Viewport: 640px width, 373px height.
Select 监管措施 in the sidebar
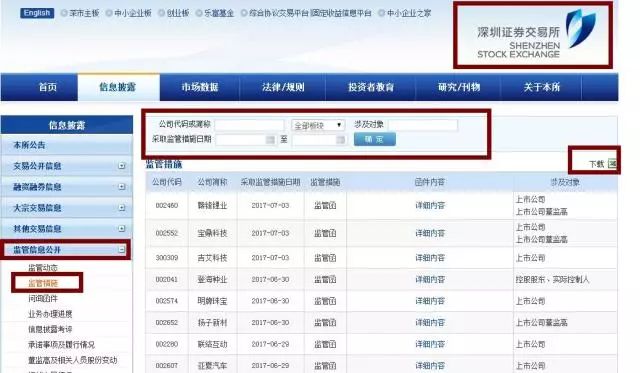click(x=43, y=283)
